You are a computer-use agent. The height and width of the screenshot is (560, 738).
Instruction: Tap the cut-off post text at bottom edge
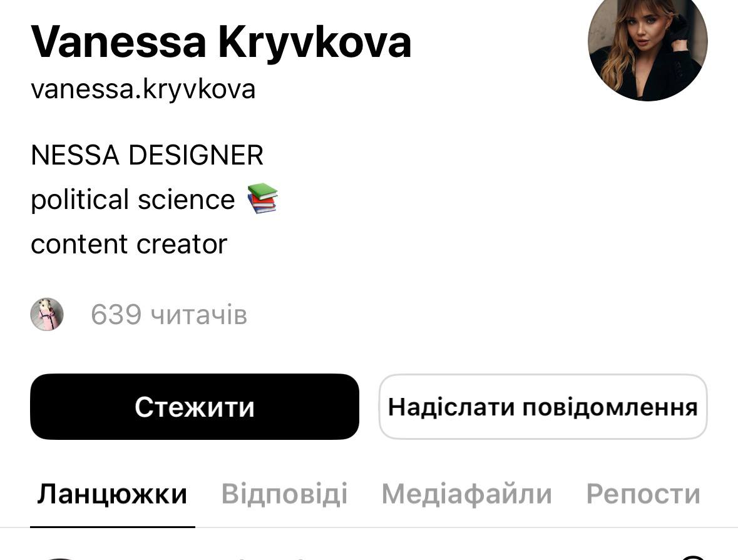click(269, 556)
